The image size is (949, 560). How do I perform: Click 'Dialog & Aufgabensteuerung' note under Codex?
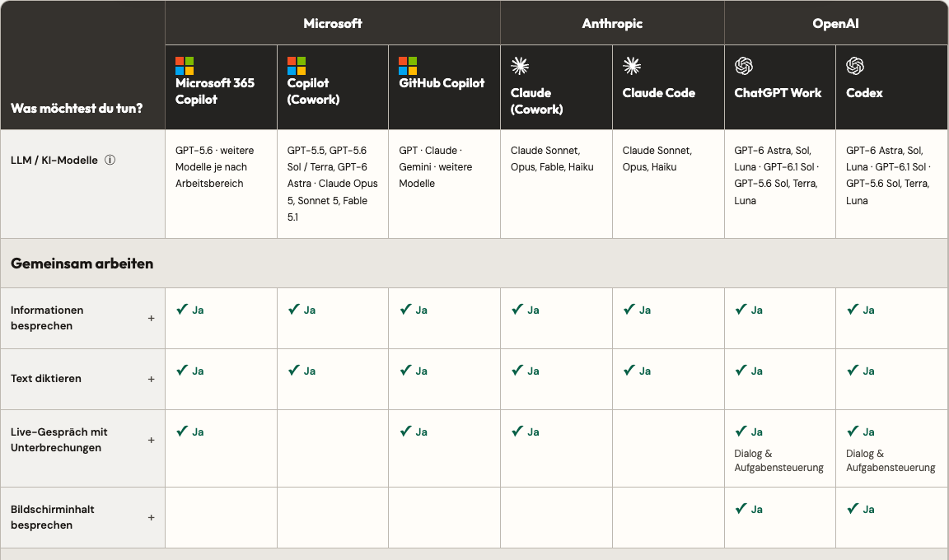point(891,460)
